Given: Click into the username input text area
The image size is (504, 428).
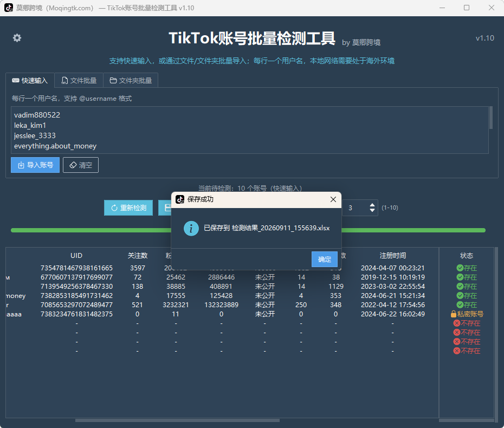Looking at the screenshot, I should point(250,130).
